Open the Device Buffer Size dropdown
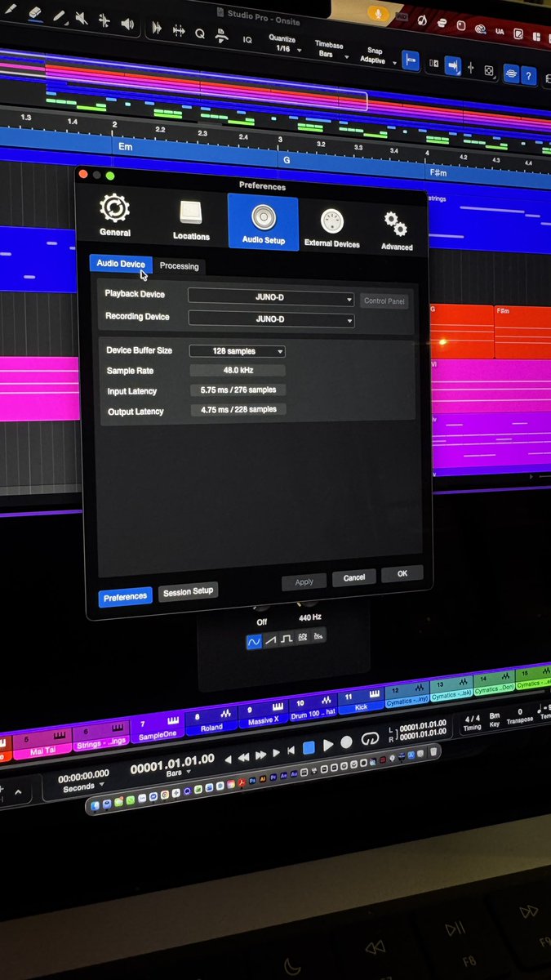The height and width of the screenshot is (980, 551). pyautogui.click(x=237, y=351)
